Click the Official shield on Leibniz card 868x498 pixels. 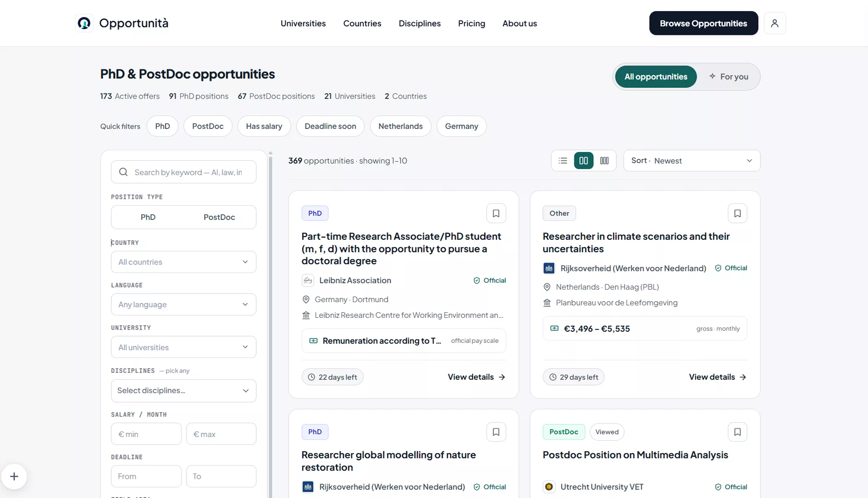coord(476,280)
